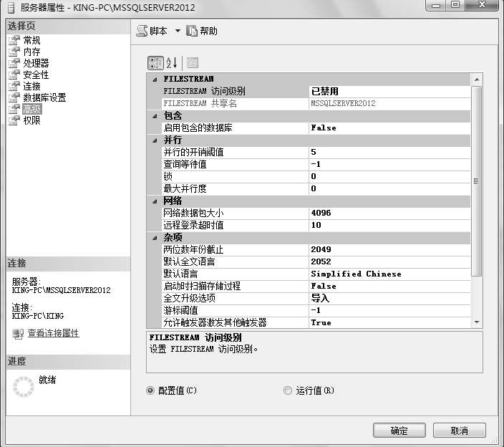Click icon beside 权限 page
The width and height of the screenshot is (504, 447).
point(14,120)
